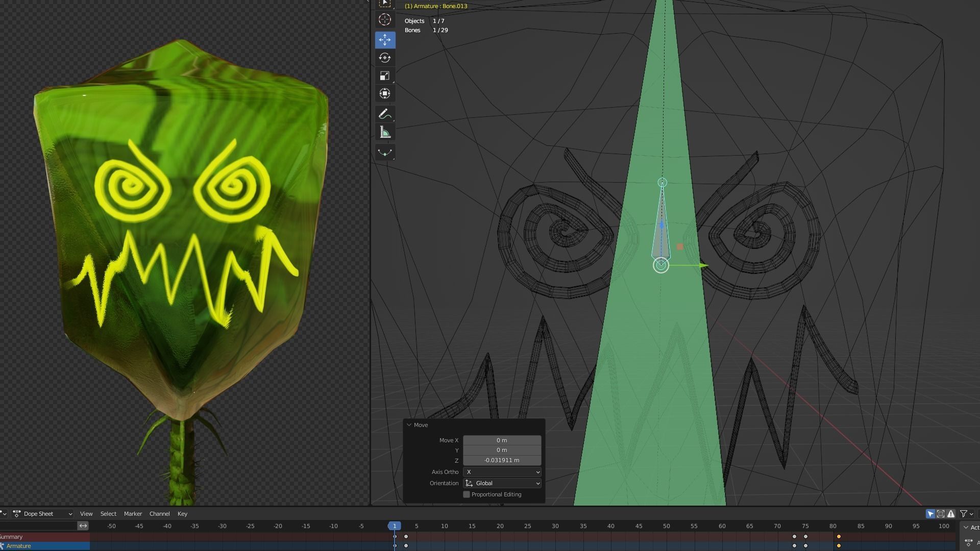
Task: Activate the Annotate pencil tool
Action: coord(385,114)
